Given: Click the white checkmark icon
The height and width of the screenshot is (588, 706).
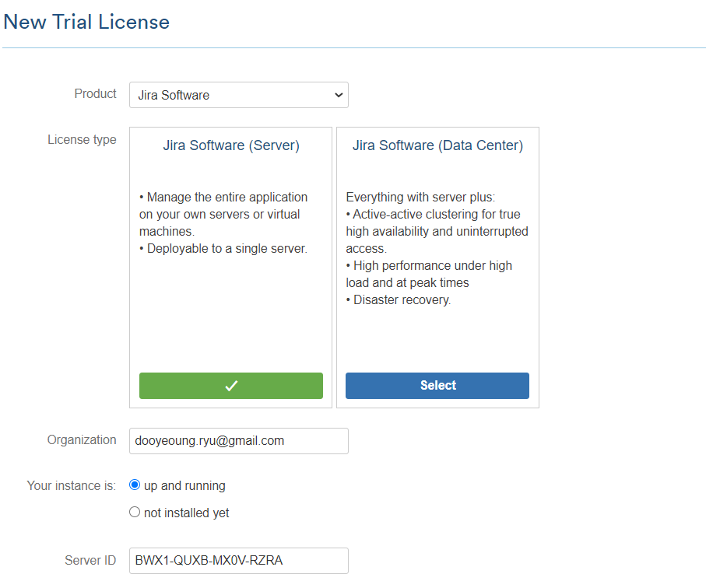Looking at the screenshot, I should point(231,386).
